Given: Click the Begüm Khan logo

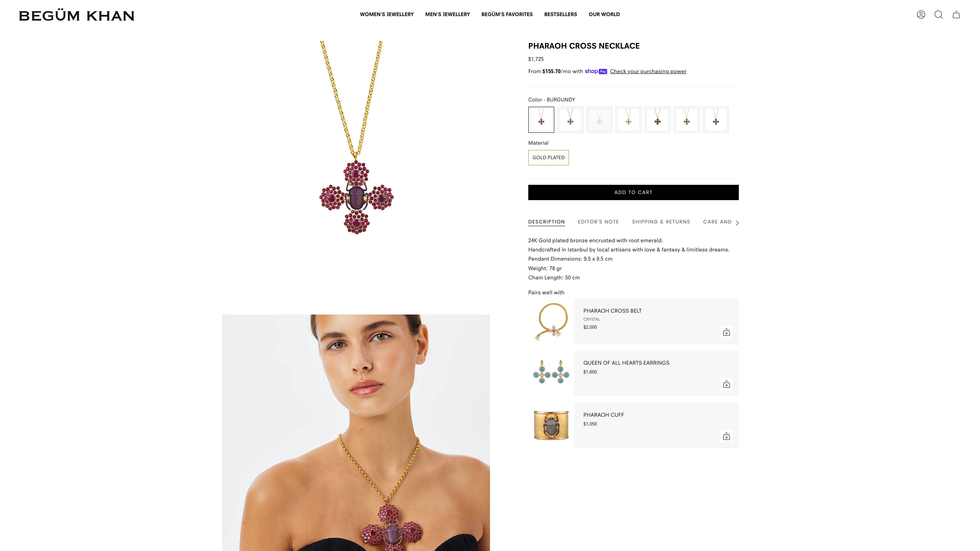Looking at the screenshot, I should [77, 15].
